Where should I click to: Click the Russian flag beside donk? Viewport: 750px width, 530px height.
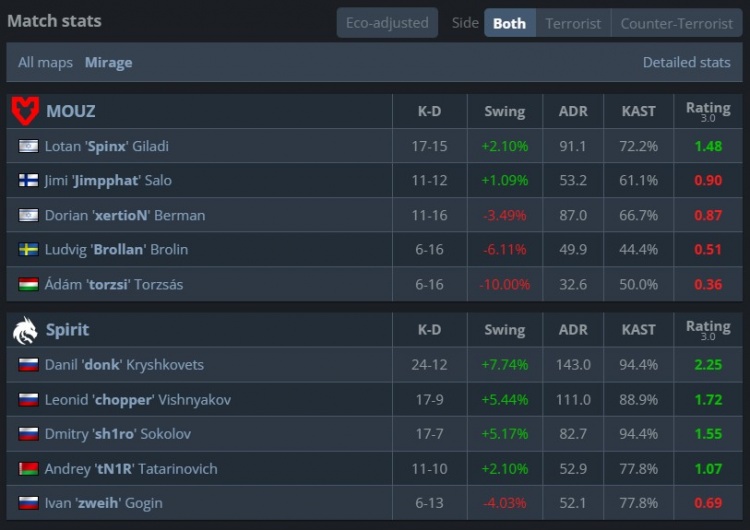point(28,365)
